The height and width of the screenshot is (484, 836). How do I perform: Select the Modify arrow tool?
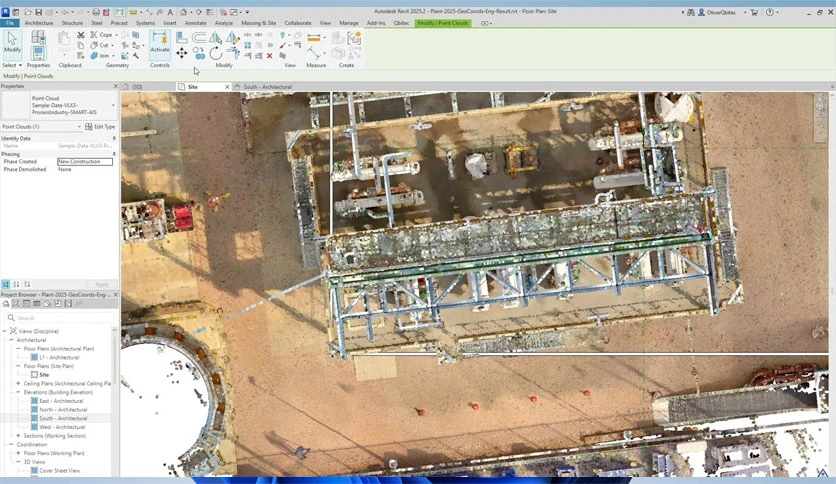point(12,42)
